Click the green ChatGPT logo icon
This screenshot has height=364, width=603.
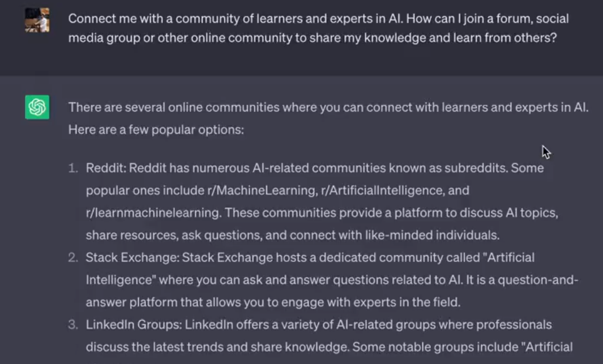[x=37, y=107]
